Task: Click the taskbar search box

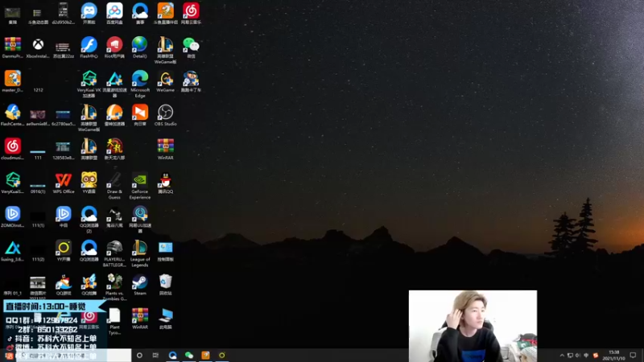Action: [x=74, y=356]
